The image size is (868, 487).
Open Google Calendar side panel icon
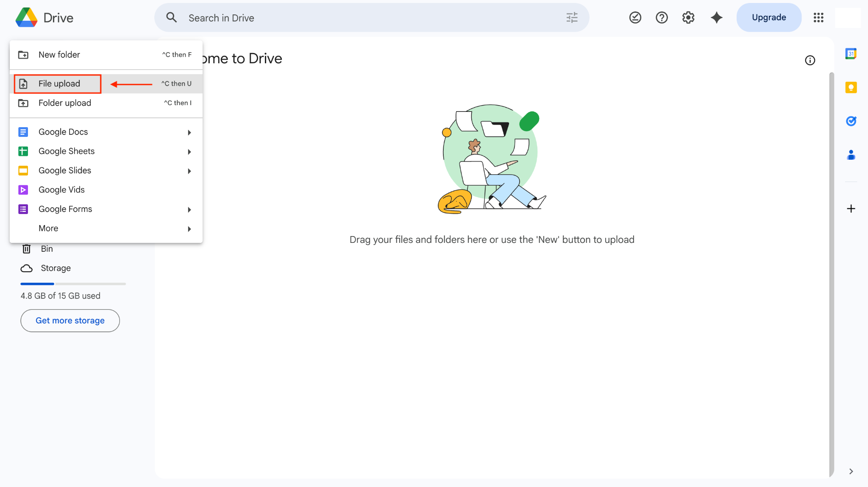click(851, 54)
